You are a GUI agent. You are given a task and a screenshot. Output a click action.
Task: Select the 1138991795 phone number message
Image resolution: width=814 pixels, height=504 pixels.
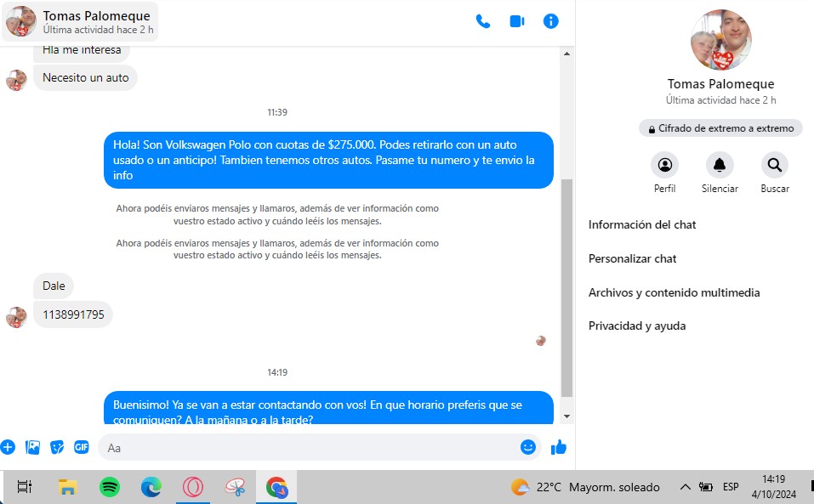coord(73,314)
